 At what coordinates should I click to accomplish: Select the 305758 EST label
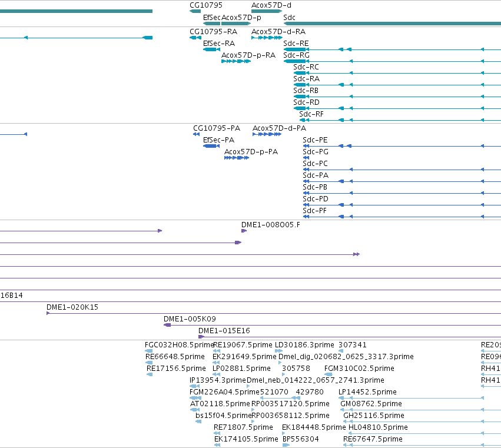coord(296,369)
